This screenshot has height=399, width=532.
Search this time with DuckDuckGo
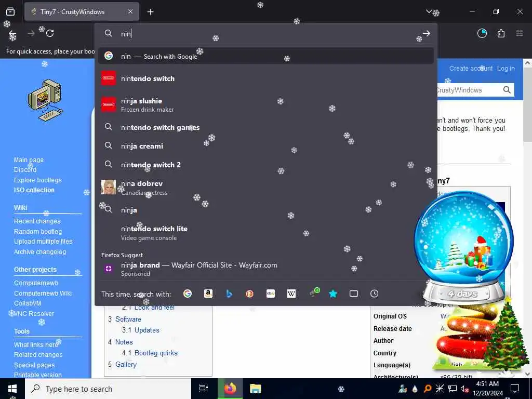tap(250, 294)
